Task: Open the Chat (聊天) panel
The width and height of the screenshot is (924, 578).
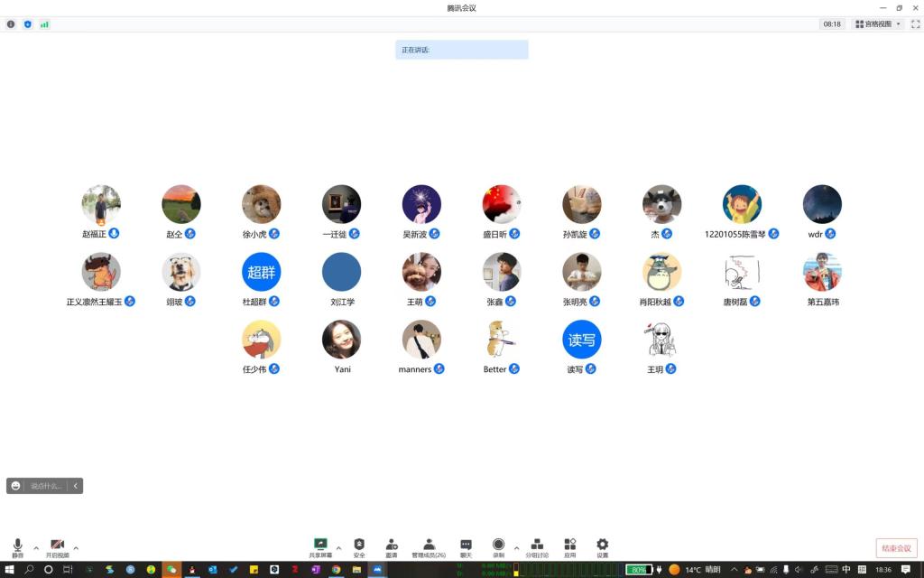Action: pos(466,546)
